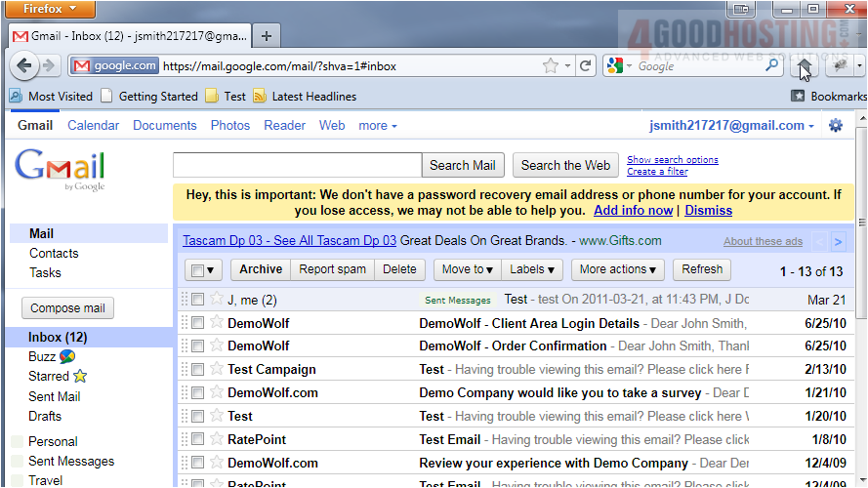Star the RatePoint Test Email message
Viewport: 868px width, 488px height.
tap(217, 439)
